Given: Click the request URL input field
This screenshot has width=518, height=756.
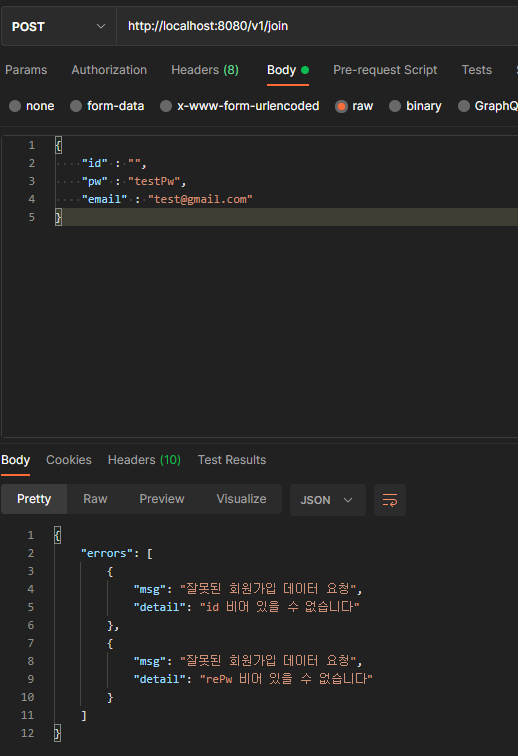Looking at the screenshot, I should [x=318, y=27].
